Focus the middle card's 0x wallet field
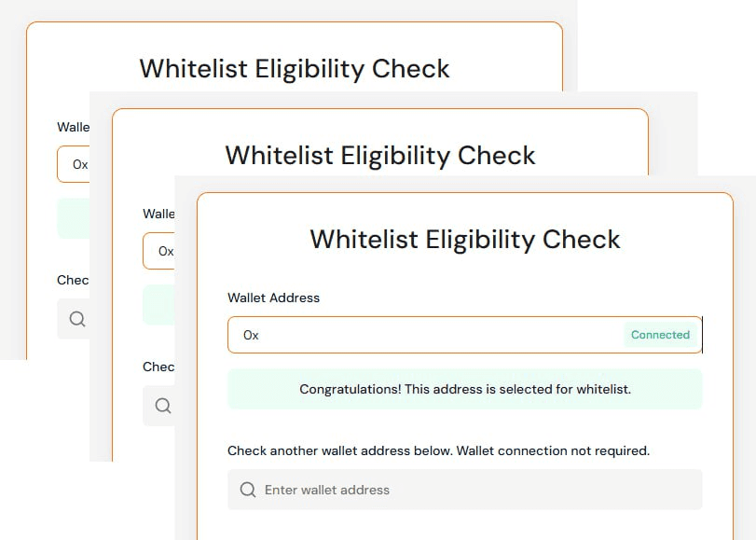756x540 pixels. [x=160, y=251]
